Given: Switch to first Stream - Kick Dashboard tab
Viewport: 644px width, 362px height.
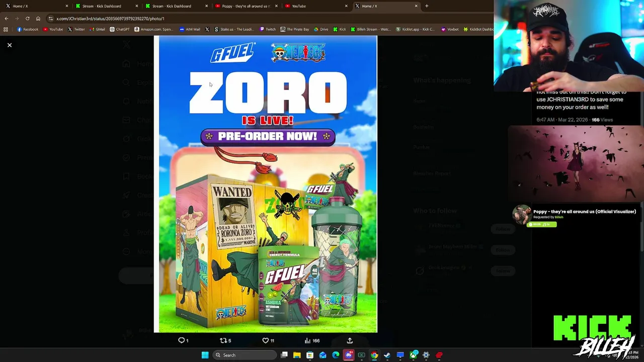Looking at the screenshot, I should [105, 6].
